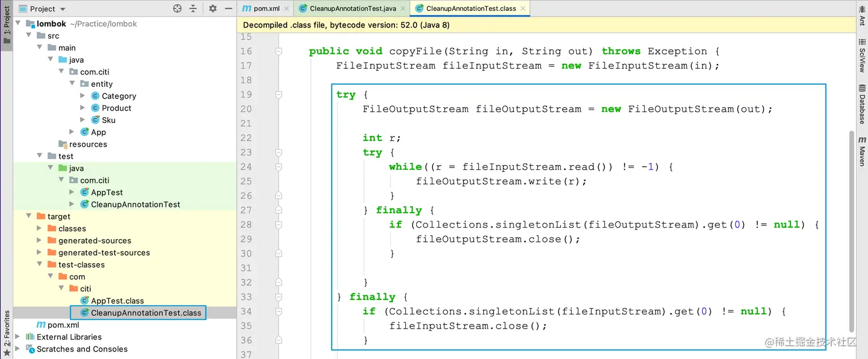
Task: Expand Scratches and Consoles node
Action: tap(18, 349)
